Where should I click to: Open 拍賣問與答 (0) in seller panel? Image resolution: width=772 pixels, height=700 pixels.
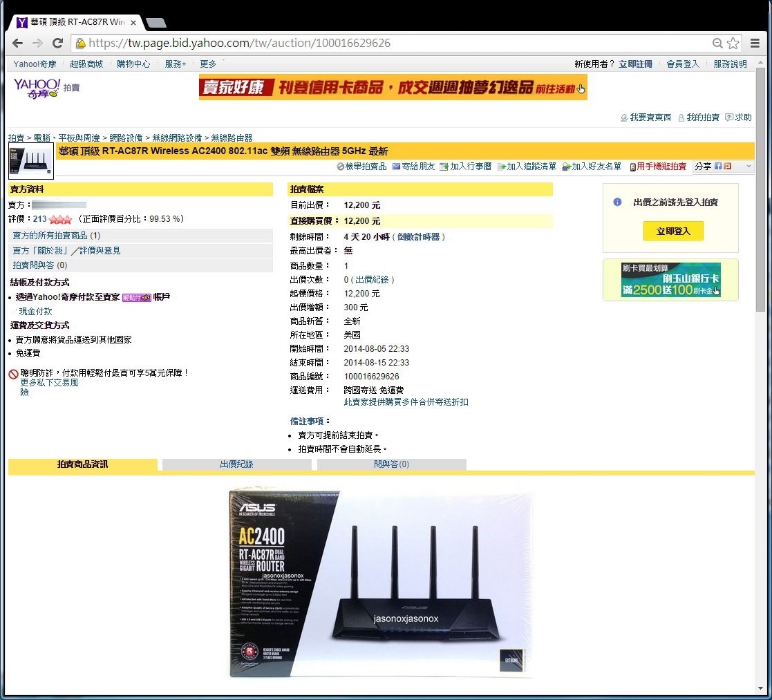pyautogui.click(x=40, y=265)
